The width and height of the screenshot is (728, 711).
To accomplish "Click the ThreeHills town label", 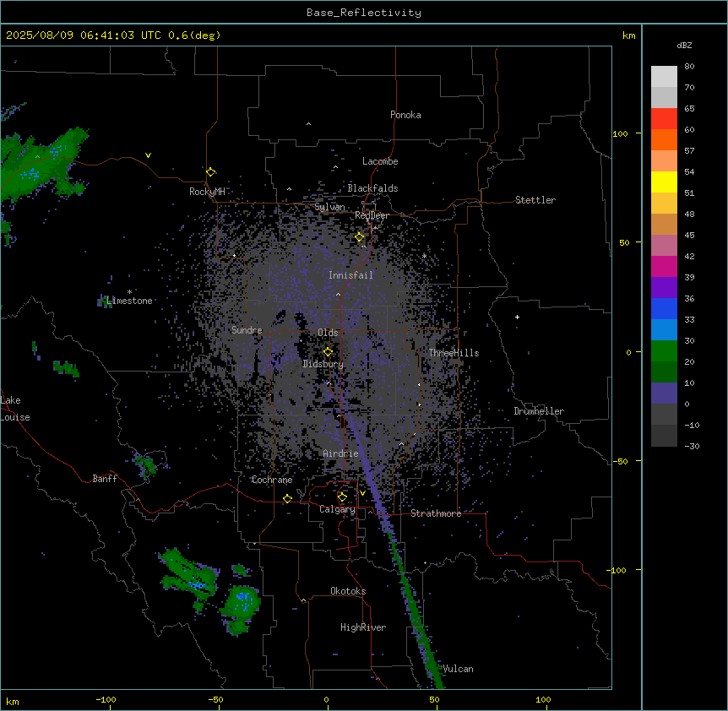I will [454, 353].
